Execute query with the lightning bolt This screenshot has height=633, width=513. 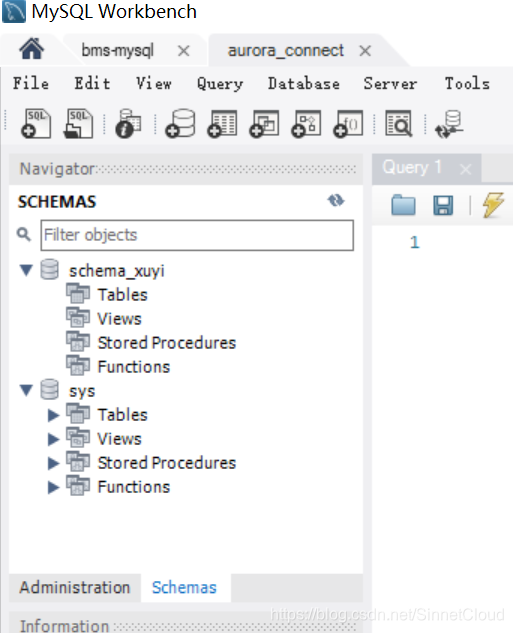click(x=493, y=205)
